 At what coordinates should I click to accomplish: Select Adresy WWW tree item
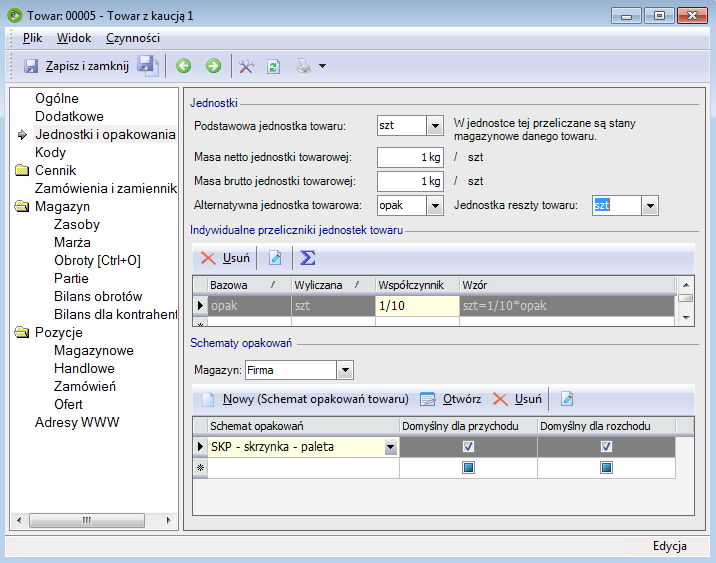point(77,422)
